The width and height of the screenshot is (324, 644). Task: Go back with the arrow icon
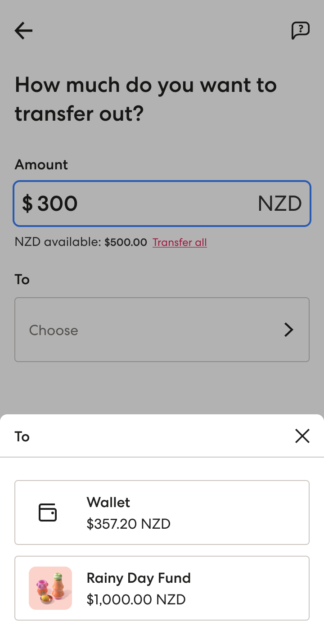tap(23, 31)
